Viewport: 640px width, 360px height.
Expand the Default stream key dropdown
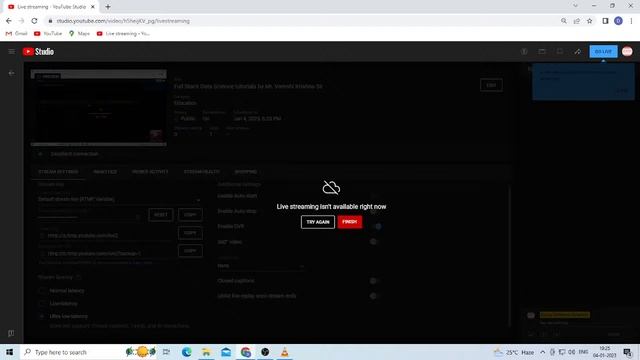119,199
